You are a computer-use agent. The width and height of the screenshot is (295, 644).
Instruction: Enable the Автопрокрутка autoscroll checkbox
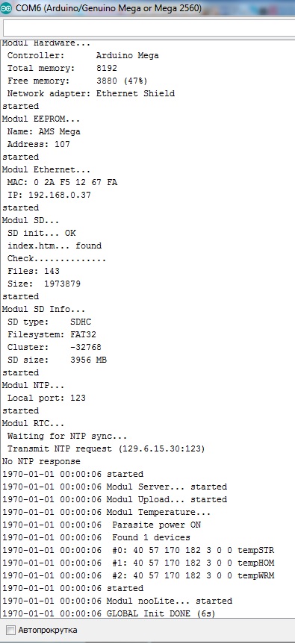click(11, 630)
